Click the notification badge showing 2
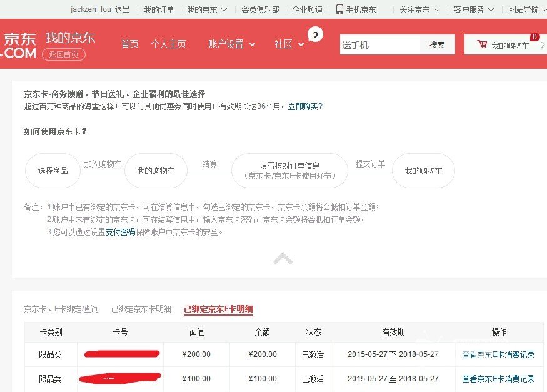Image resolution: width=547 pixels, height=392 pixels. click(x=315, y=35)
